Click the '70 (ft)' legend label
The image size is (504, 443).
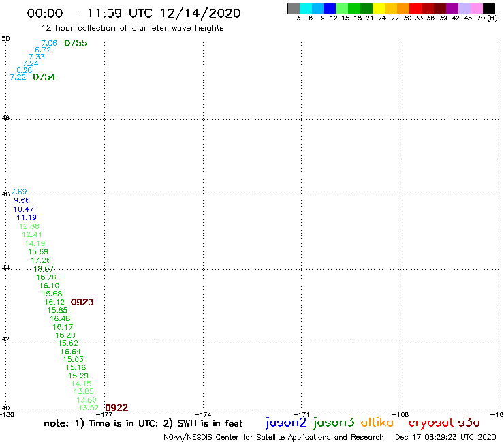point(487,18)
